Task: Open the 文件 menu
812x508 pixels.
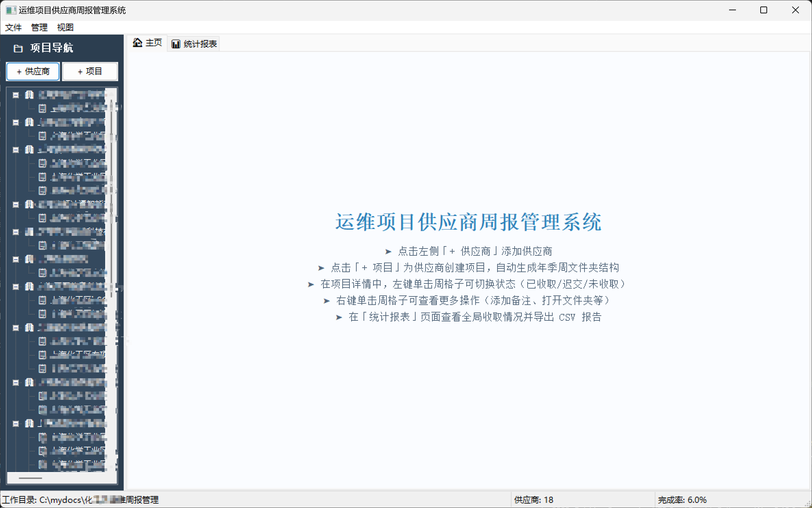Action: pos(13,27)
